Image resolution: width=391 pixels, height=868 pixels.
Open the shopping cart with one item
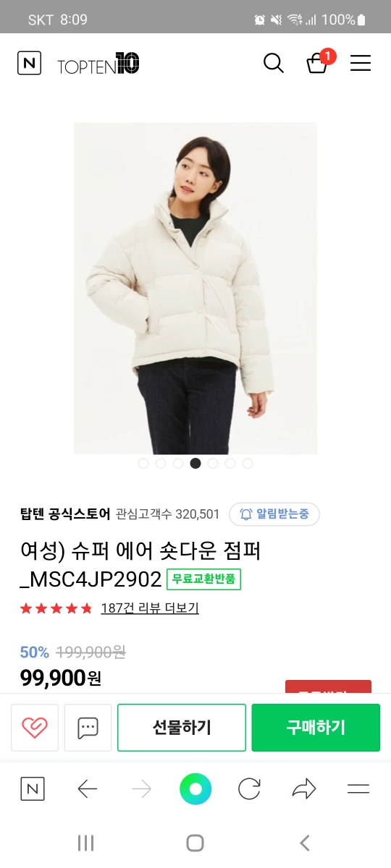(x=319, y=62)
